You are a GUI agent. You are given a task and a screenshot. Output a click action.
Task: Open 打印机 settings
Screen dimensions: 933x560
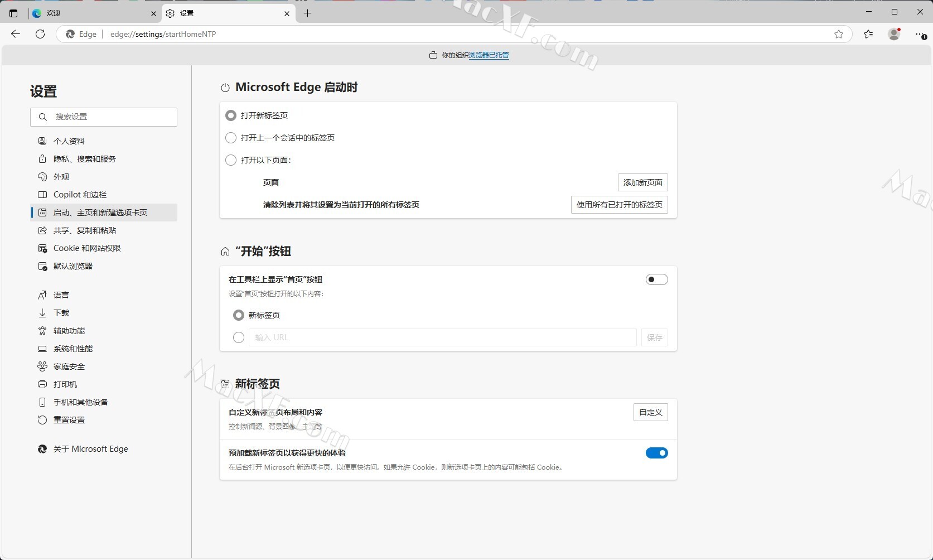(x=104, y=384)
